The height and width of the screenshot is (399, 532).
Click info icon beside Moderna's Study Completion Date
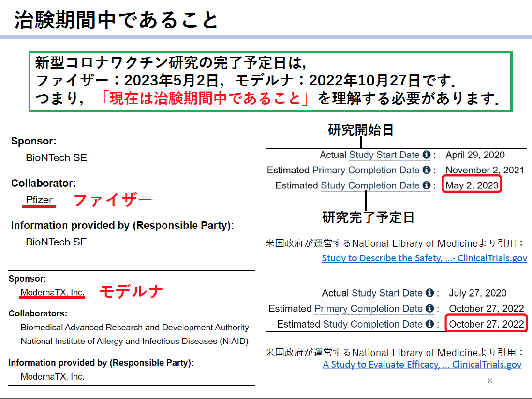pyautogui.click(x=429, y=324)
